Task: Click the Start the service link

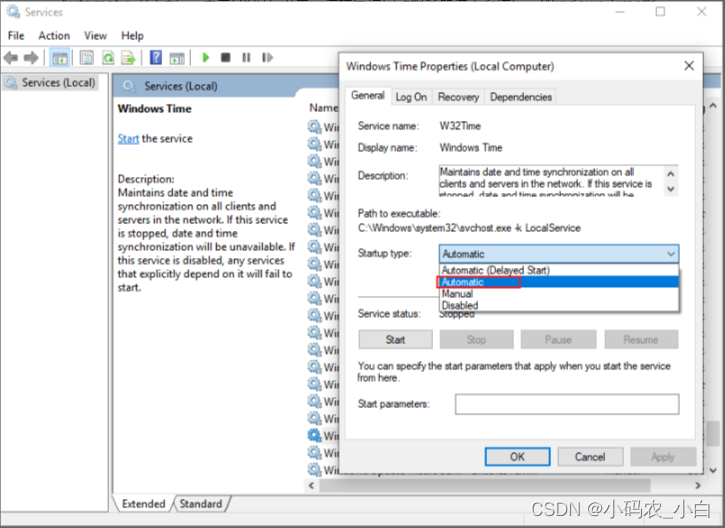Action: (x=128, y=139)
